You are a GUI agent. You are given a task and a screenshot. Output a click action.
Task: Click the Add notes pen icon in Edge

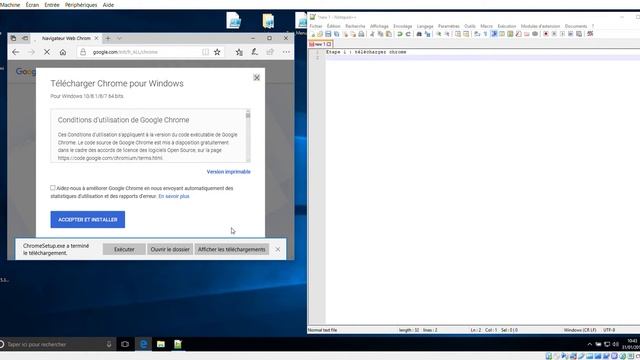(x=255, y=52)
